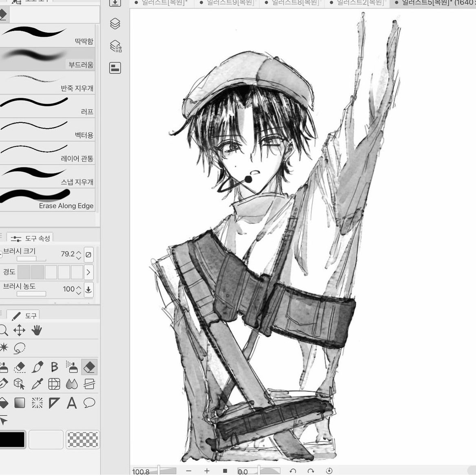Select the Decoration tool marked B
The image size is (476, 476).
click(x=54, y=367)
